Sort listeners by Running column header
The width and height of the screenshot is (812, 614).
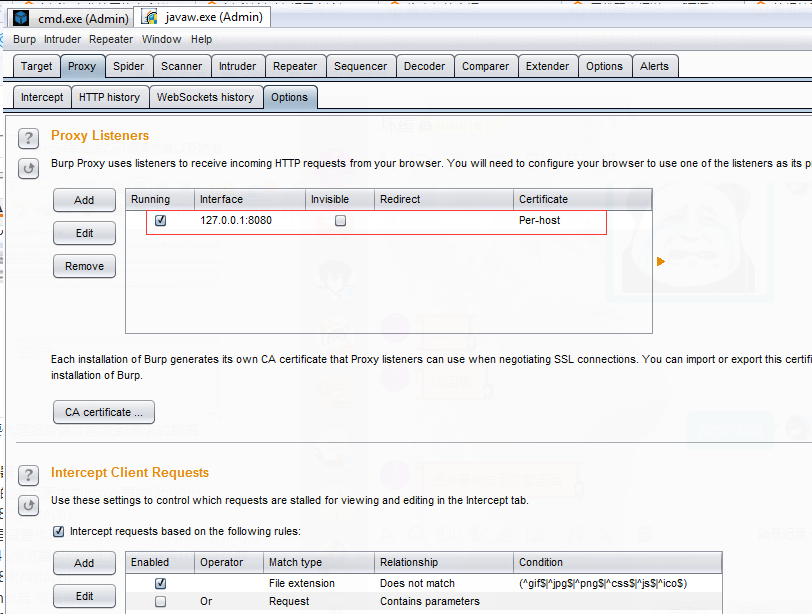(160, 199)
